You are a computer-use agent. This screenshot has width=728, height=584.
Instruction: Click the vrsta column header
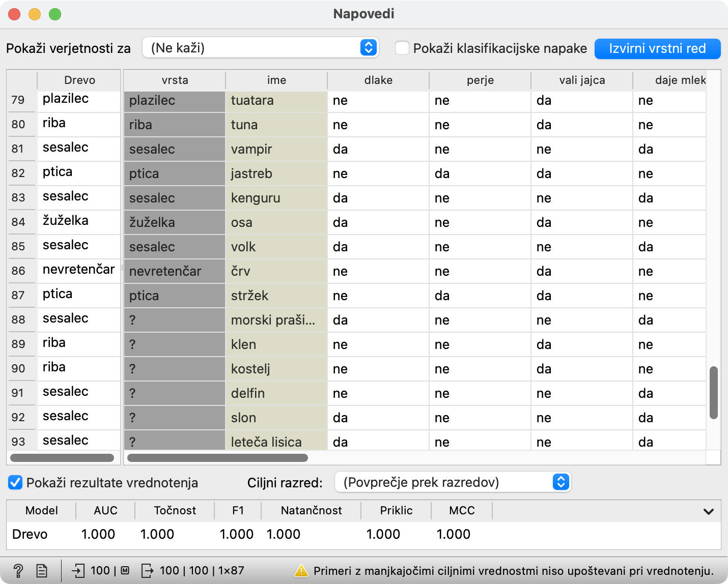[x=175, y=80]
